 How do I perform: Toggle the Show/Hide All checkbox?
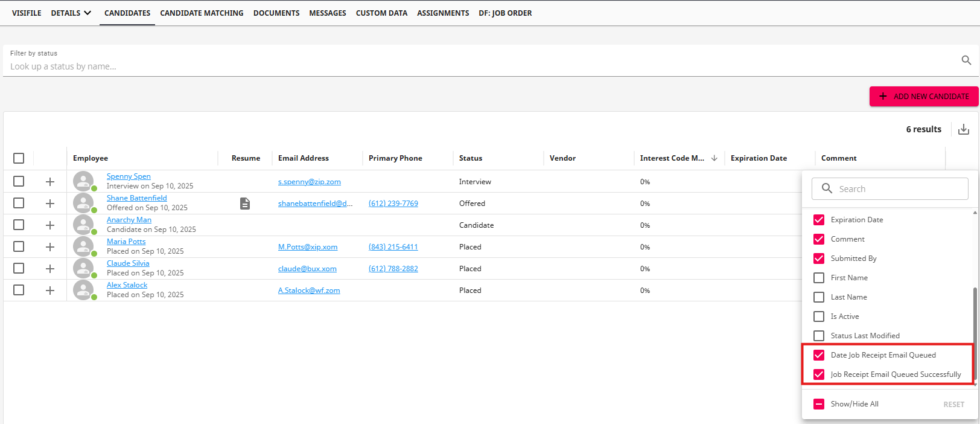tap(819, 404)
